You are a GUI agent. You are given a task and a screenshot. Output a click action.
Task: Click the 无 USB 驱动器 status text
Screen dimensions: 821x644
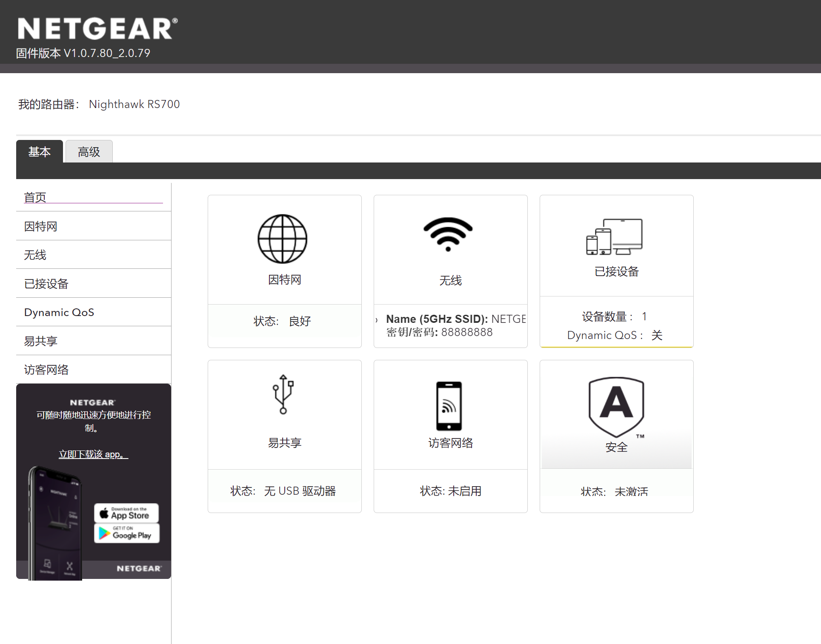(300, 491)
